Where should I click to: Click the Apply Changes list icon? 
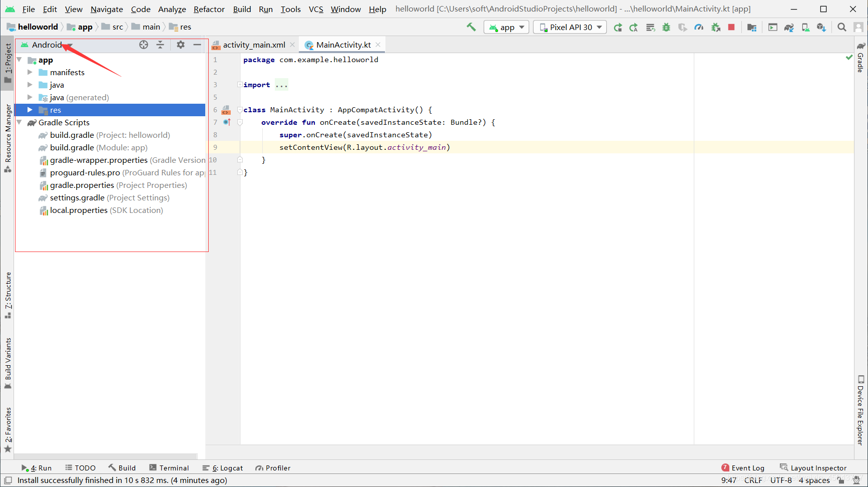click(x=650, y=27)
